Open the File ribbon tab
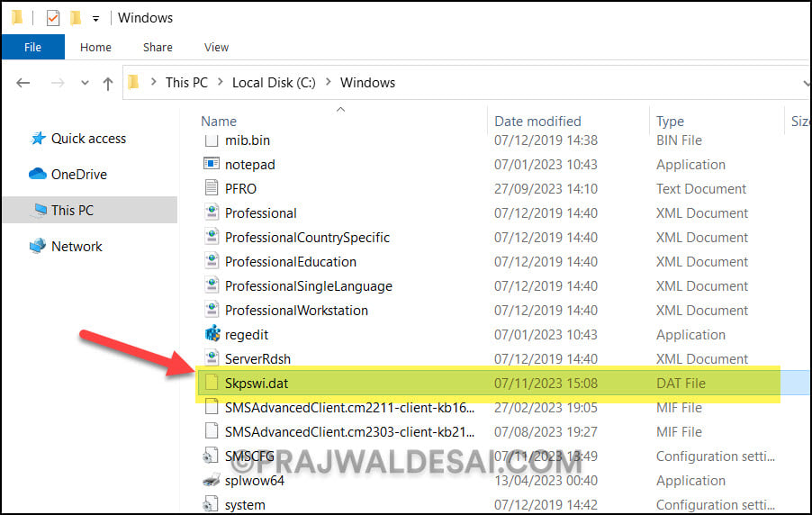Screen dimensions: 812x515 33,47
